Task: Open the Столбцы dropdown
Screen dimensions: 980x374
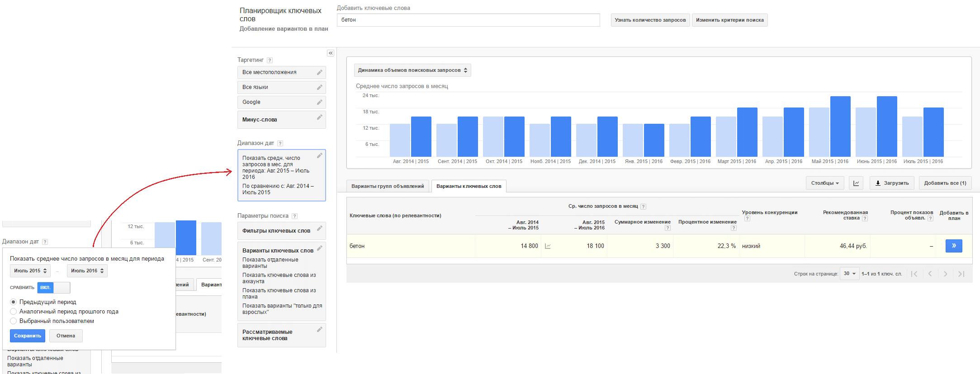Action: 825,183
